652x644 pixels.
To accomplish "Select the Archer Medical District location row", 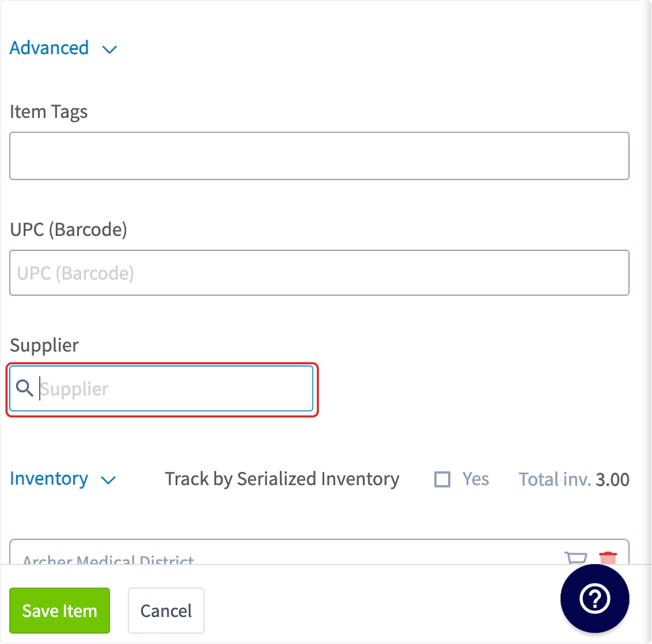I will 319,553.
